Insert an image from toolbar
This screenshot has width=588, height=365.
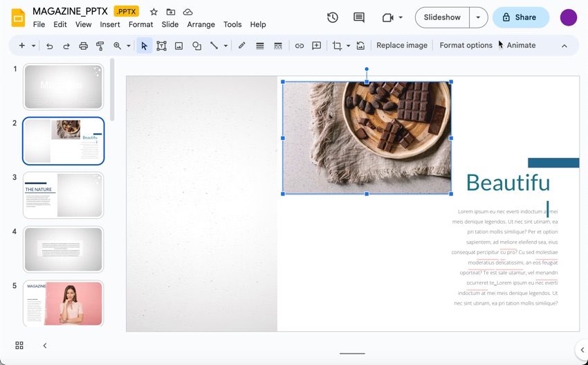click(179, 46)
